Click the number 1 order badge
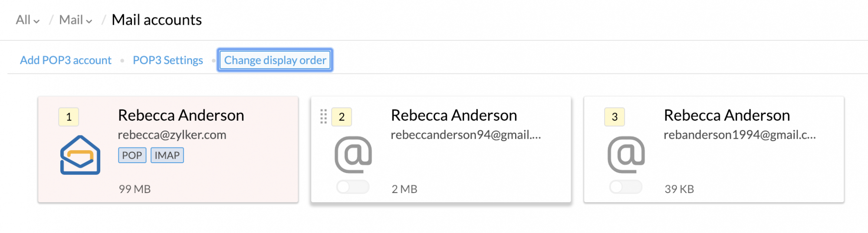Screen dimensions: 868x233 [x=69, y=117]
